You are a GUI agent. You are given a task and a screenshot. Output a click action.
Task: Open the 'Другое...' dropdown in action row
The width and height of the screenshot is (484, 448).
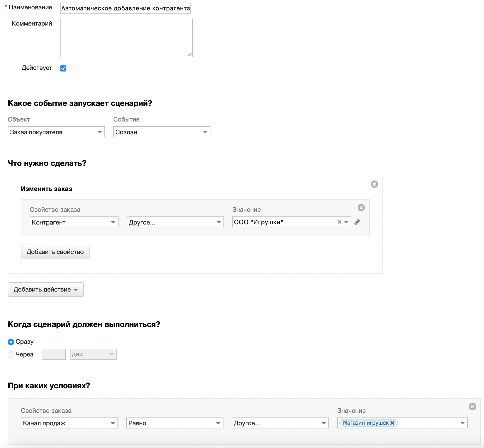pyautogui.click(x=175, y=222)
